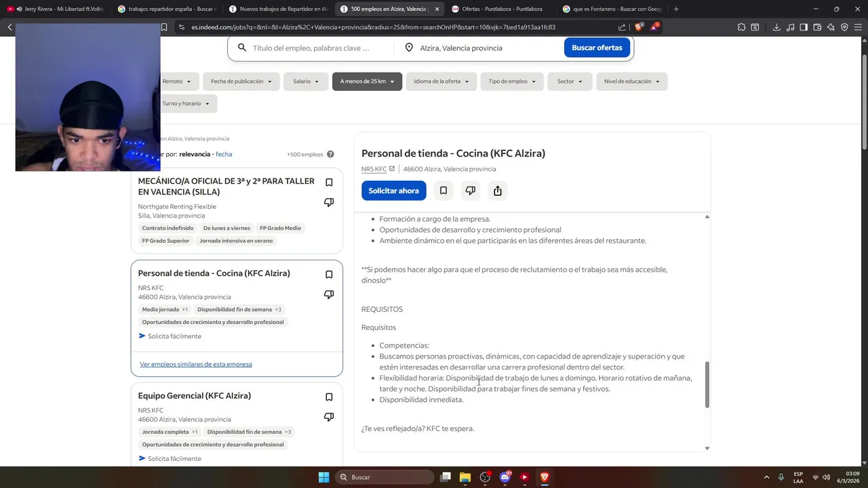
Task: Mark Equipo Gerencial card as not interested
Action: pyautogui.click(x=329, y=417)
